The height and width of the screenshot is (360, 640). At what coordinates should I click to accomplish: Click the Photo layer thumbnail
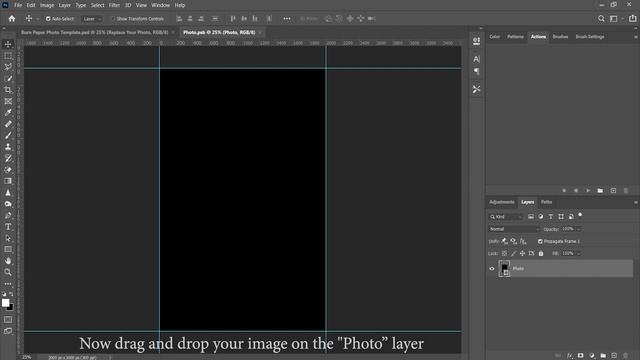tap(504, 269)
